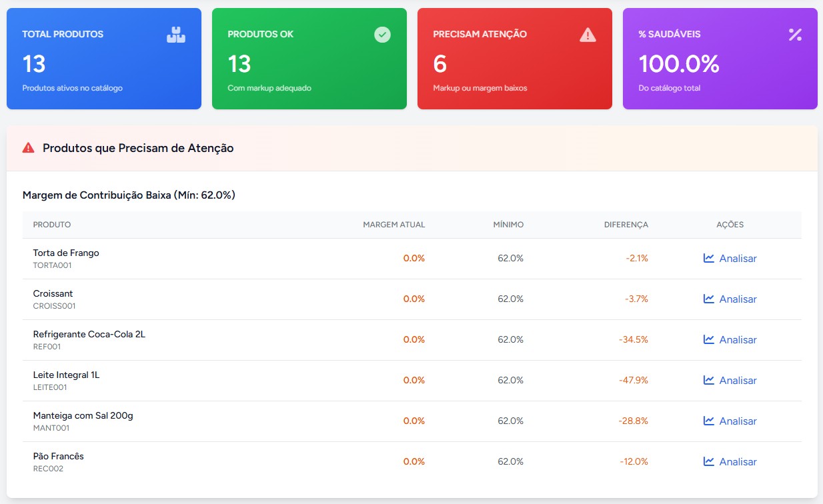
Task: Click the Diferença column header
Action: coord(626,225)
